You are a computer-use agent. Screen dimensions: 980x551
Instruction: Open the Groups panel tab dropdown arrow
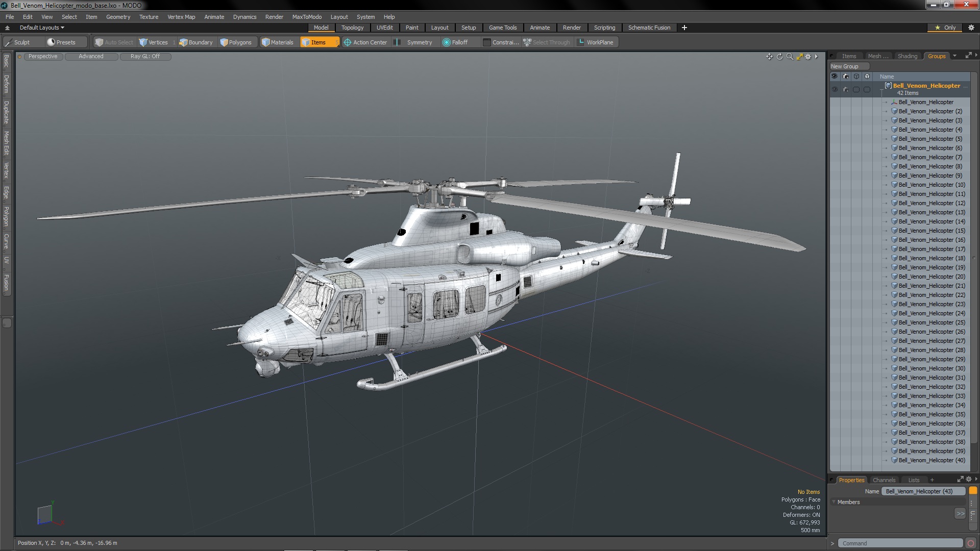click(x=954, y=56)
